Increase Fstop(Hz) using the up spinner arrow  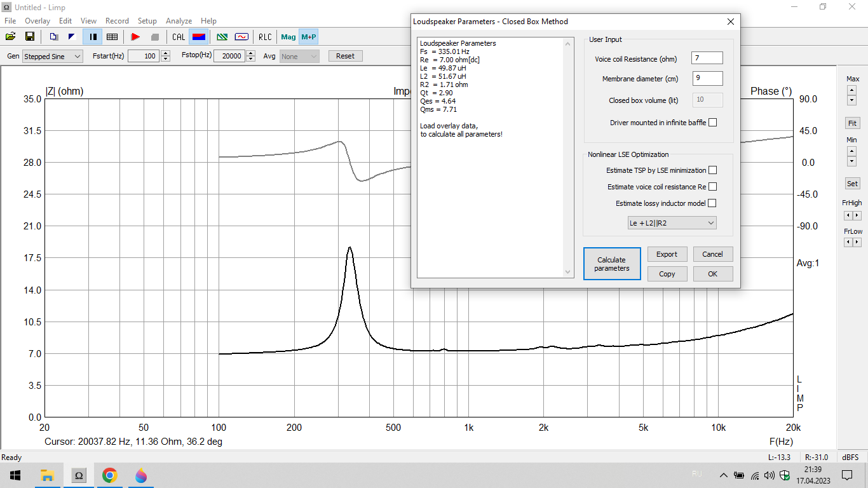click(x=251, y=53)
